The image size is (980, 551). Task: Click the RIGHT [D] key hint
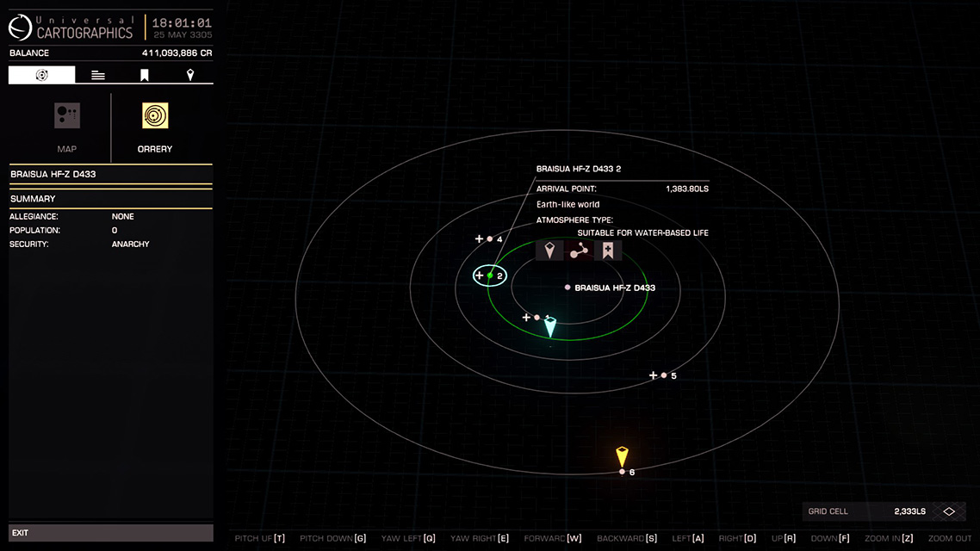737,538
